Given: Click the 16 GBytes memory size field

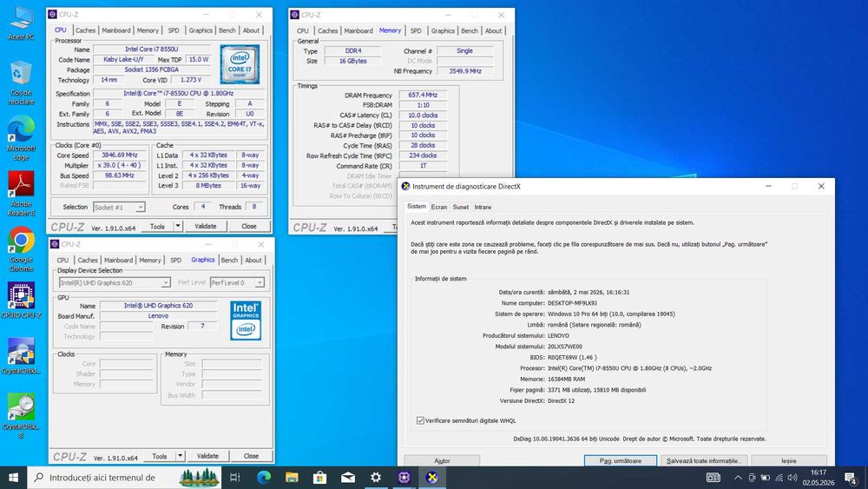Looking at the screenshot, I should pos(353,61).
